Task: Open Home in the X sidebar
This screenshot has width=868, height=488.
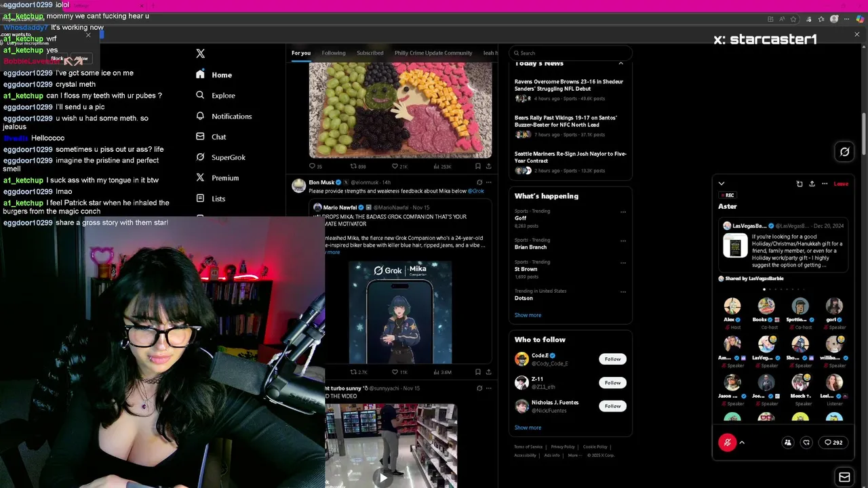Action: pos(214,75)
